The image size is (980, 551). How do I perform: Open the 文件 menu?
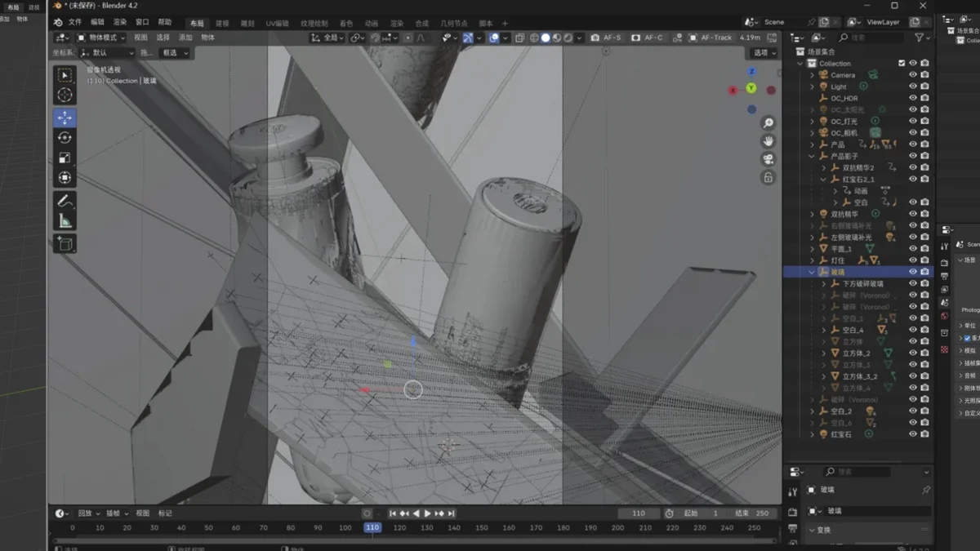coord(74,22)
